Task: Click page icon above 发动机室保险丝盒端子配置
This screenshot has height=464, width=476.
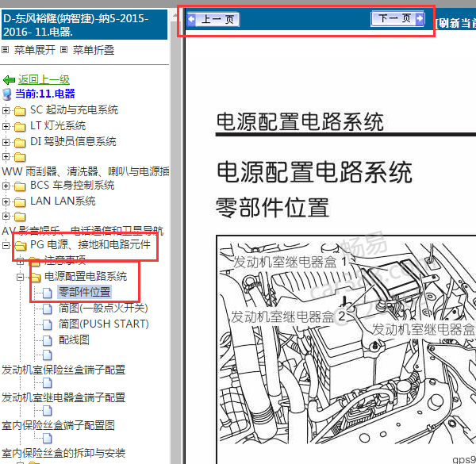Action: (x=48, y=355)
